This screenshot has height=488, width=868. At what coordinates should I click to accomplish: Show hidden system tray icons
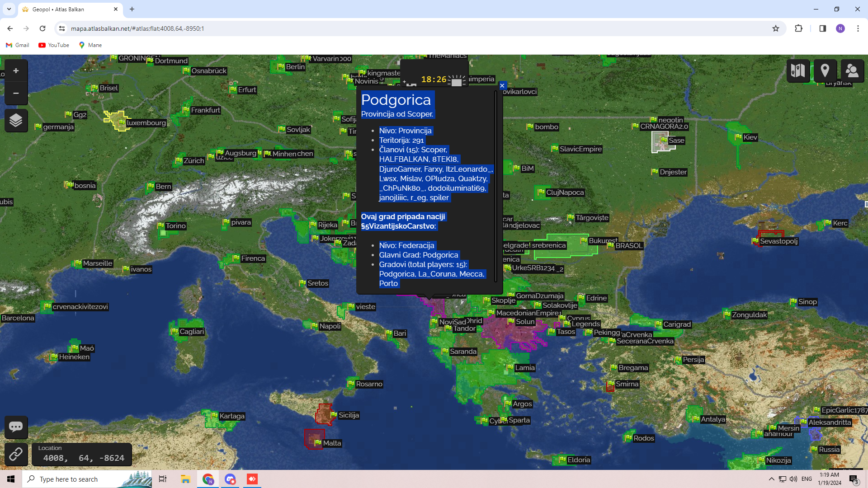pos(771,479)
